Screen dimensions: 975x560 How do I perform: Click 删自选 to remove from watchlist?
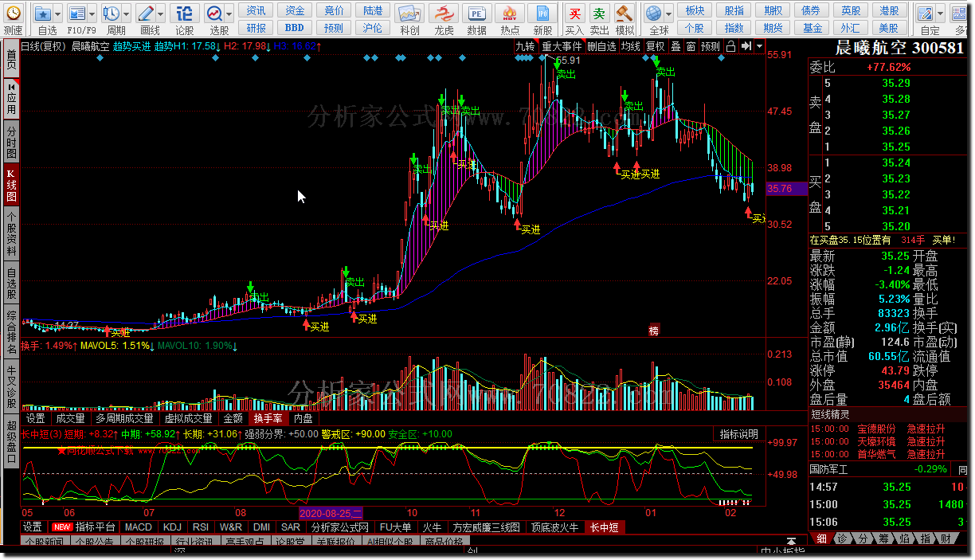[601, 47]
